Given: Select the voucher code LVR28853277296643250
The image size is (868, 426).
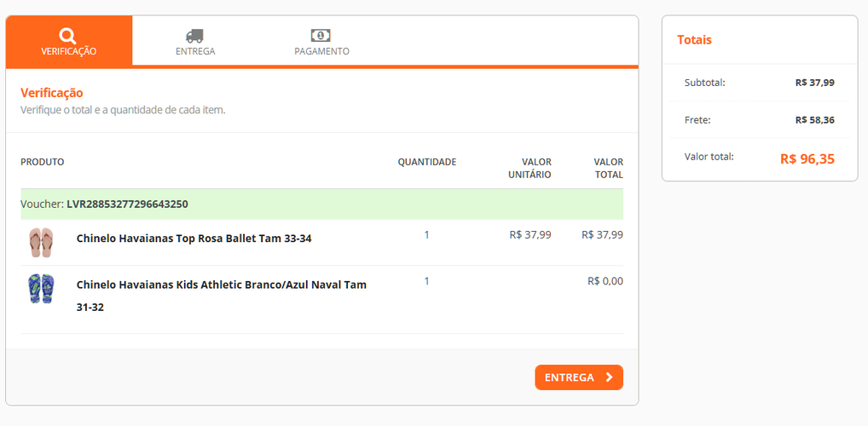Looking at the screenshot, I should 127,204.
